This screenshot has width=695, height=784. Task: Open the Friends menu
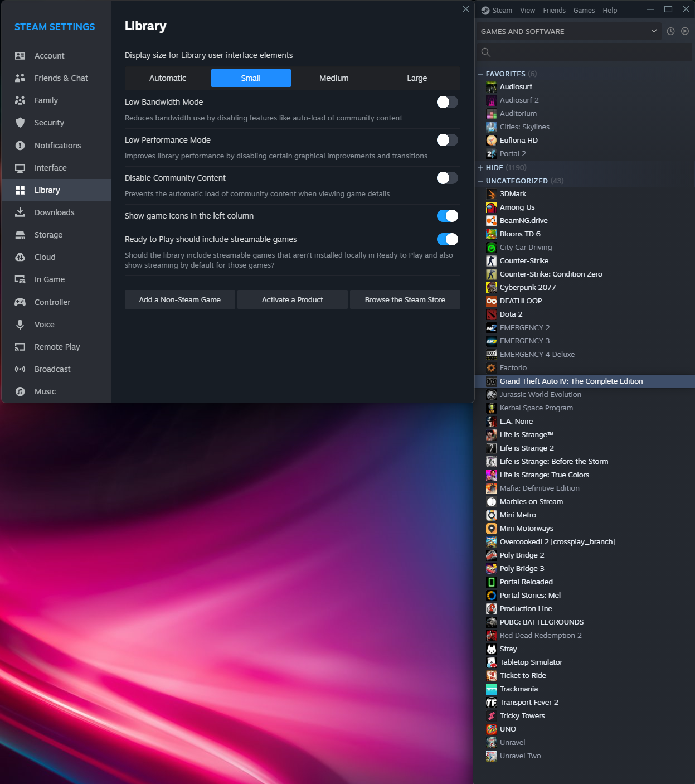[554, 11]
